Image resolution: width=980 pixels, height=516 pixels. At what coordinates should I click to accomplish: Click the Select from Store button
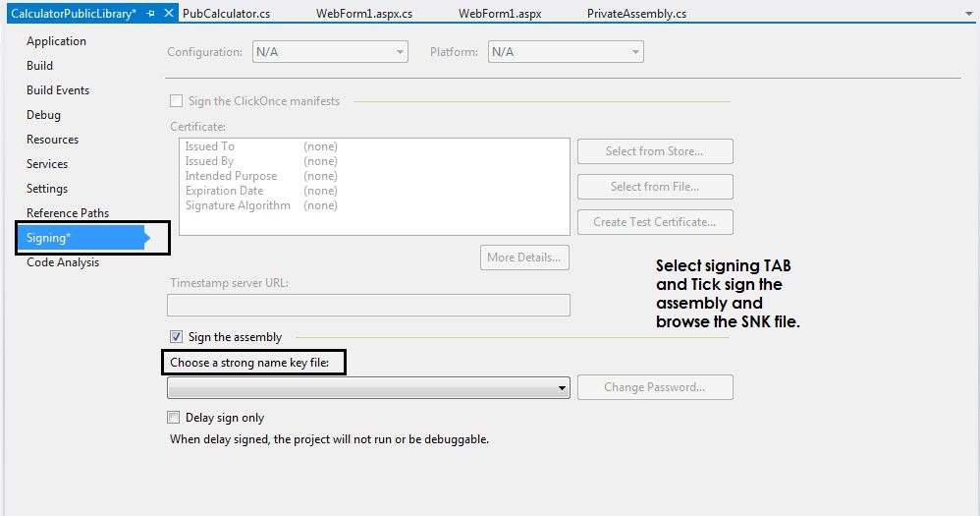[x=655, y=151]
